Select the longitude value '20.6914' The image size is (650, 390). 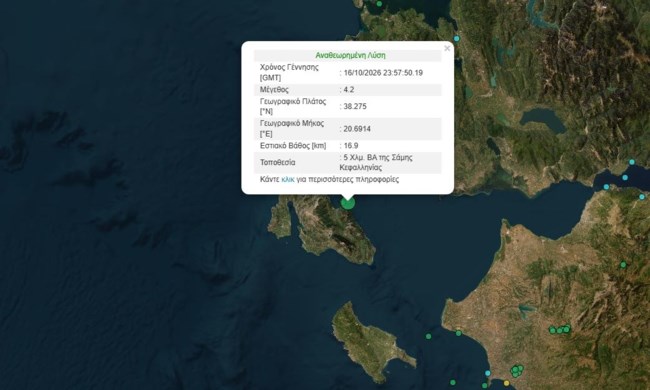point(357,129)
